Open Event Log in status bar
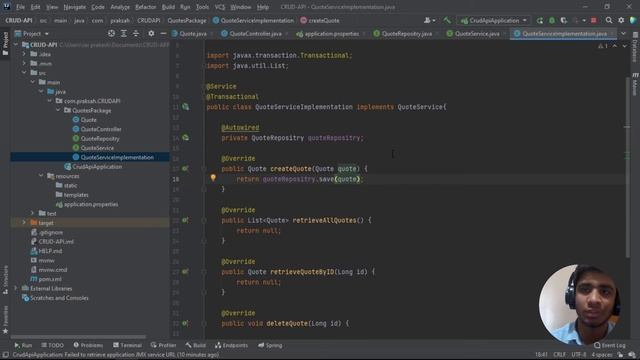The height and width of the screenshot is (360, 640). coord(609,345)
